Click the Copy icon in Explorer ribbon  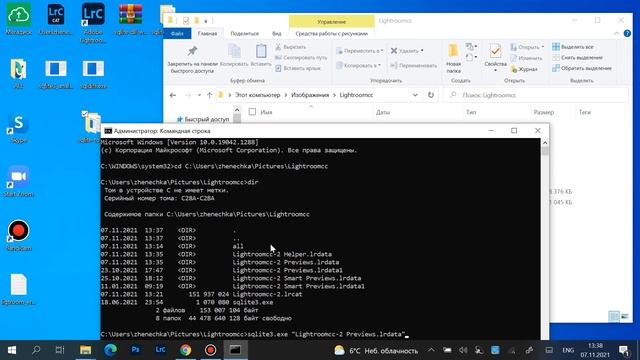234,56
